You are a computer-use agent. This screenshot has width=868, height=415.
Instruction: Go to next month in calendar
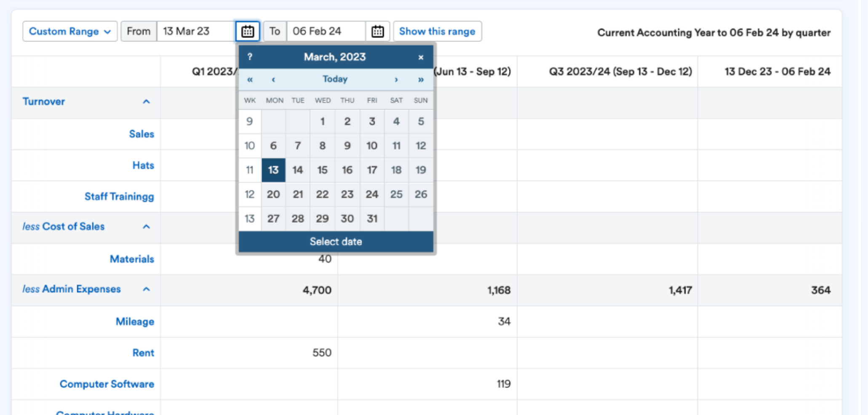396,79
